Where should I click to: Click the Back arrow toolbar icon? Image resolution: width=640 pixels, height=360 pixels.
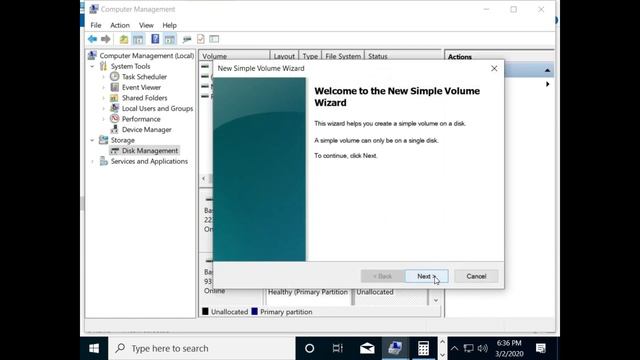click(92, 39)
